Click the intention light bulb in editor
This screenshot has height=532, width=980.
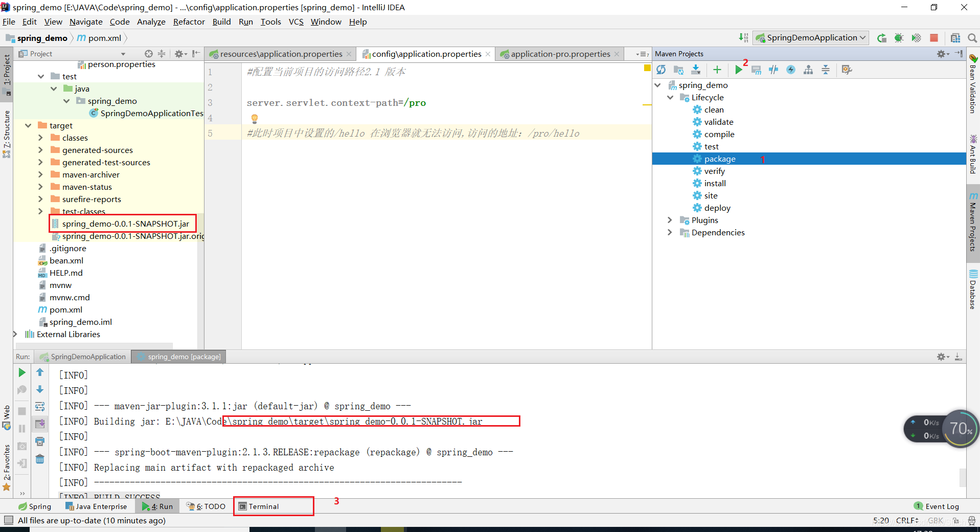click(x=254, y=119)
